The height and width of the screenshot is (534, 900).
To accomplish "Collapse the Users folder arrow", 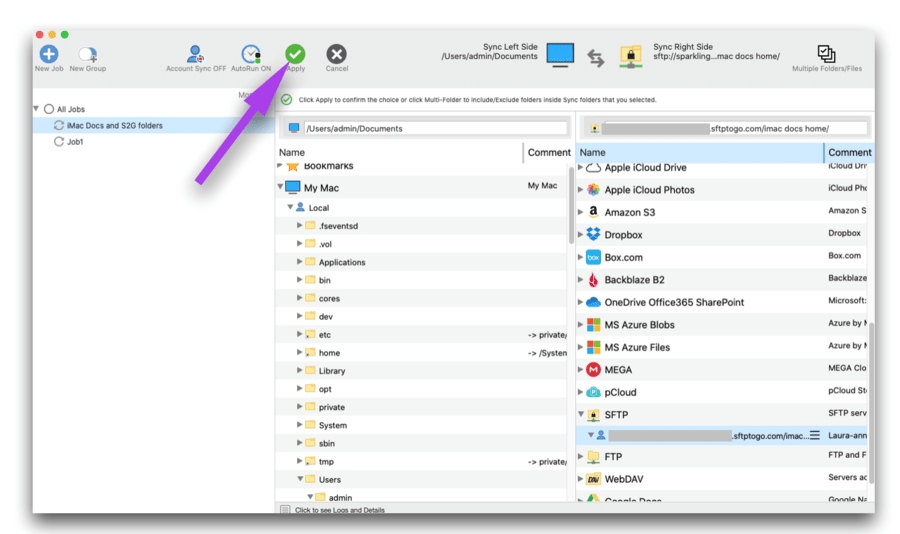I will [x=300, y=478].
